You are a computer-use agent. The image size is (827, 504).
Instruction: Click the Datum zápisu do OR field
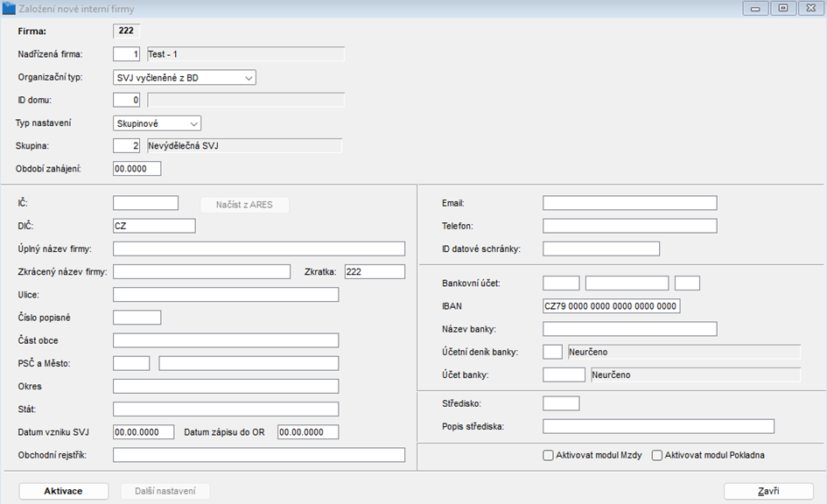[x=308, y=432]
